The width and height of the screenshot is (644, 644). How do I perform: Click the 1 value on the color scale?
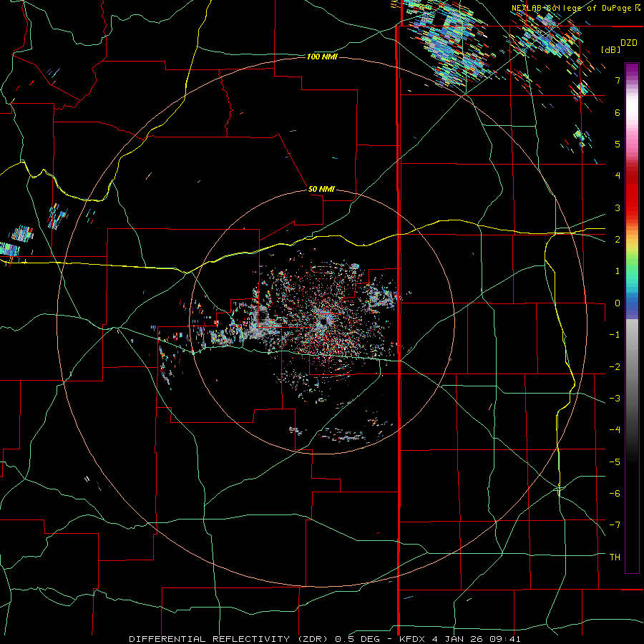click(618, 271)
